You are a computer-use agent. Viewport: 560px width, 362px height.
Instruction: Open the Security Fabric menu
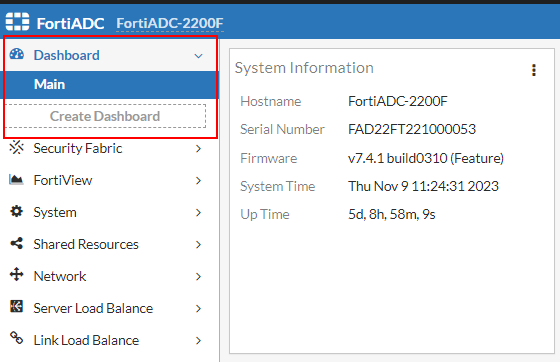tap(109, 148)
